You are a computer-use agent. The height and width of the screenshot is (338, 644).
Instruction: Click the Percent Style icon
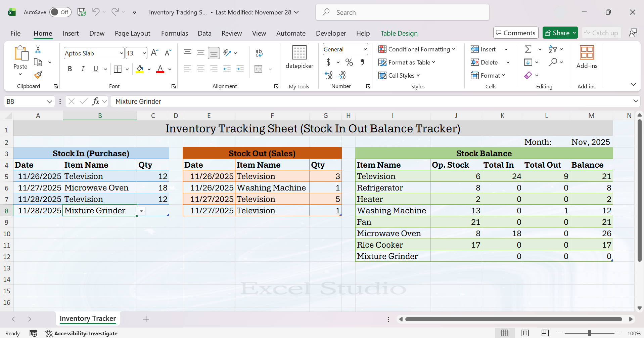(349, 62)
